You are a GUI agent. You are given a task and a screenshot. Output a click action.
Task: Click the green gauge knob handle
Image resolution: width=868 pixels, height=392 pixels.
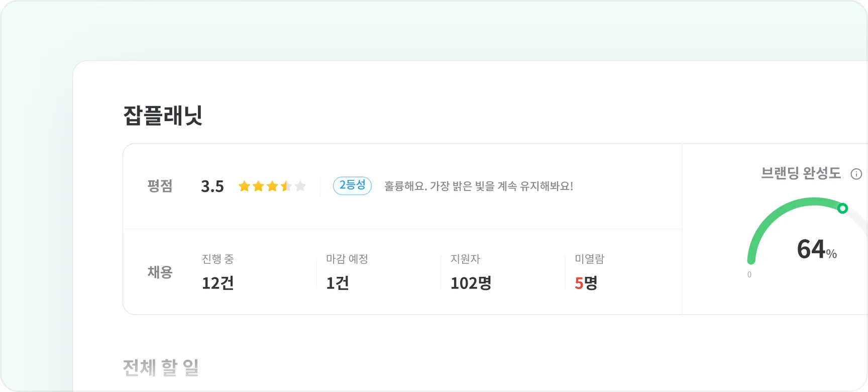coord(842,208)
